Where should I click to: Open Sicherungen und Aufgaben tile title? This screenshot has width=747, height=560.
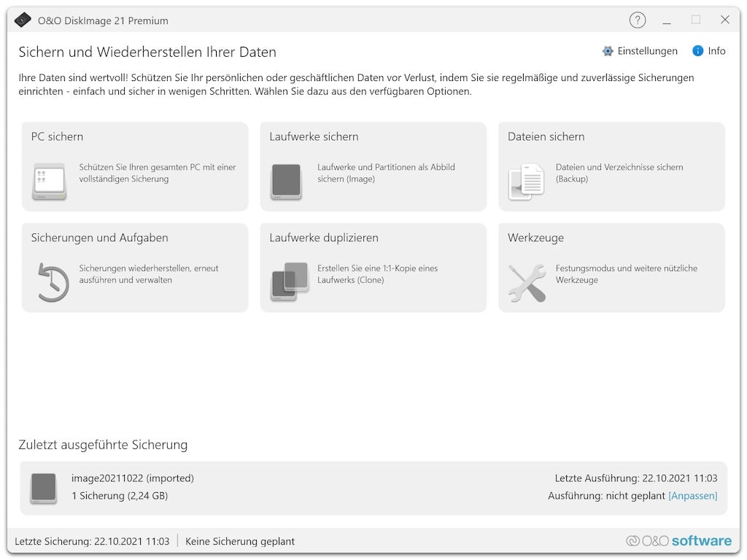pos(99,238)
